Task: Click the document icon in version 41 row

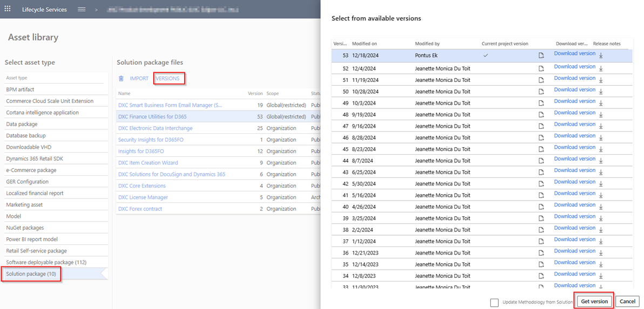Action: (x=541, y=195)
